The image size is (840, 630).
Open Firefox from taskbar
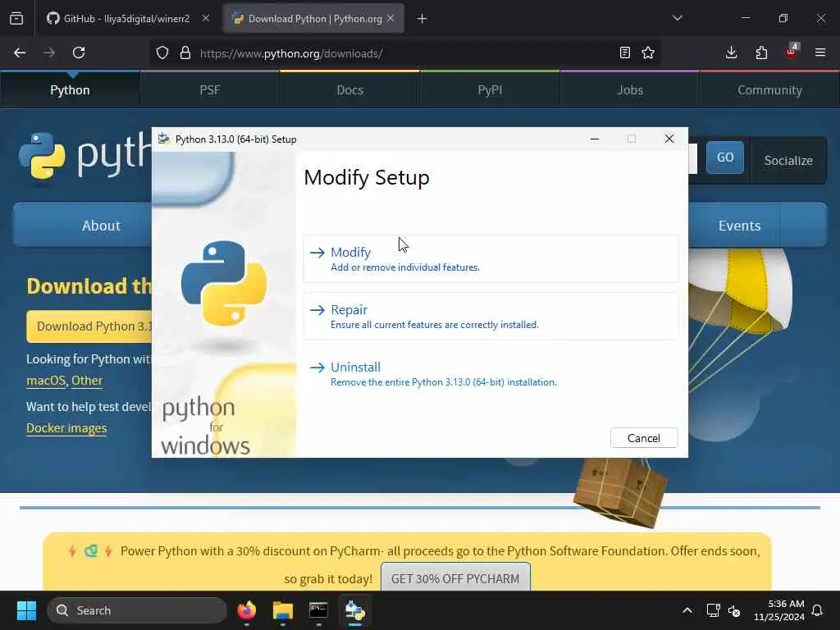[246, 610]
